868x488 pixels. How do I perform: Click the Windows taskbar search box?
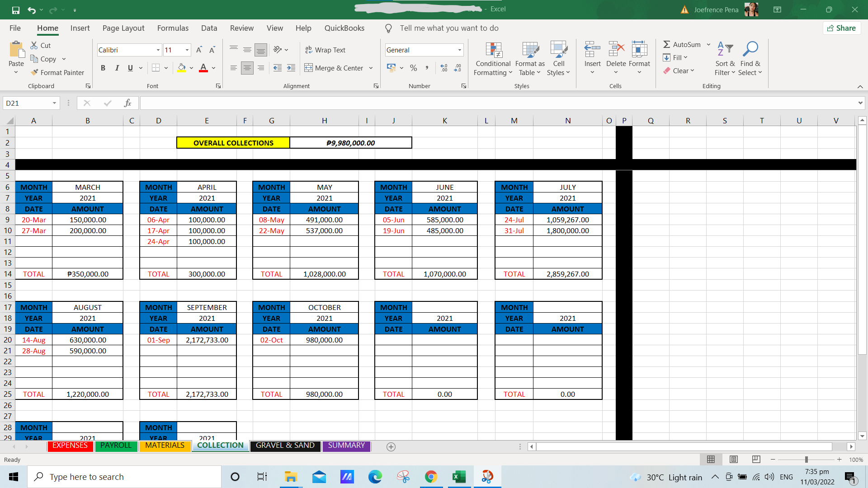tap(124, 477)
